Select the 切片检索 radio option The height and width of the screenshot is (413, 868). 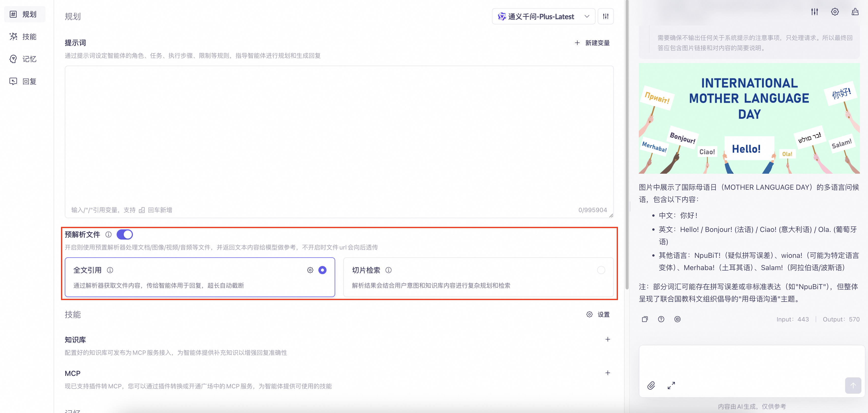601,270
